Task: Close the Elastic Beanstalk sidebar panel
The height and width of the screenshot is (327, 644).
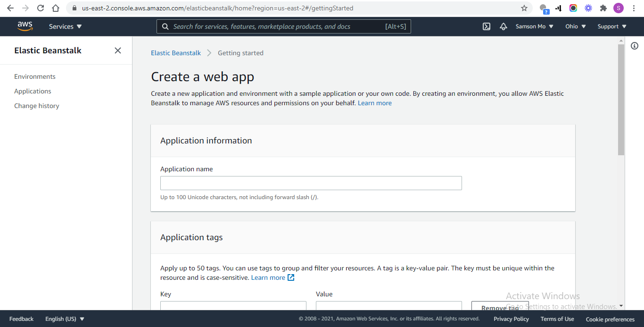Action: click(x=118, y=50)
